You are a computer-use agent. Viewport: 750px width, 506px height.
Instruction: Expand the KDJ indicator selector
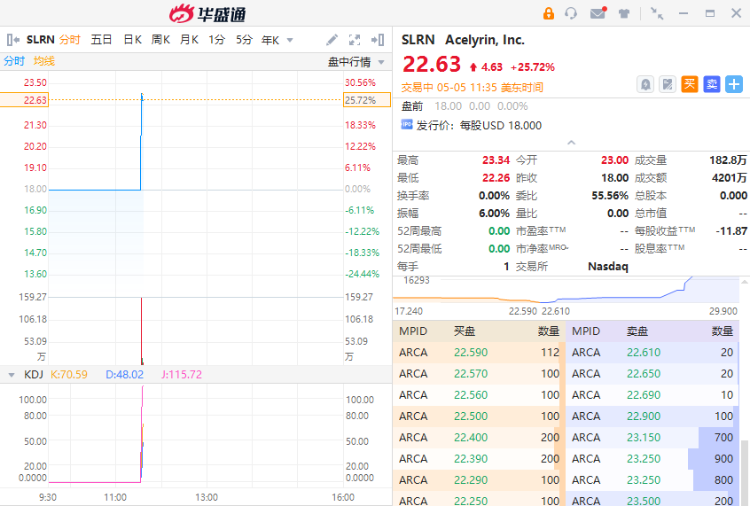[11, 374]
